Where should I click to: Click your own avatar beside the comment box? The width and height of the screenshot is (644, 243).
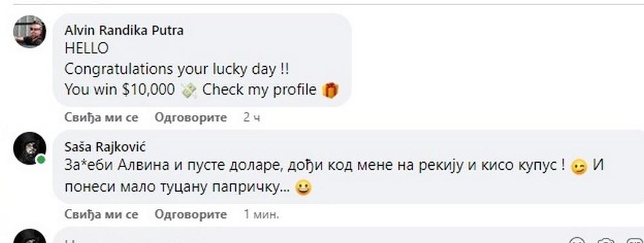(30, 238)
